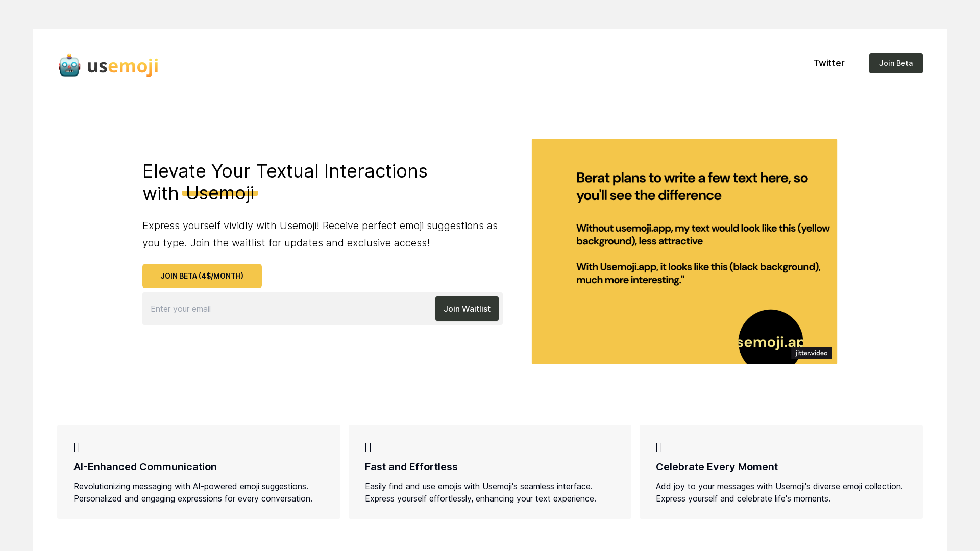The width and height of the screenshot is (980, 551).
Task: Click the JOIN BETA (4$/MONTH) button
Action: point(202,276)
